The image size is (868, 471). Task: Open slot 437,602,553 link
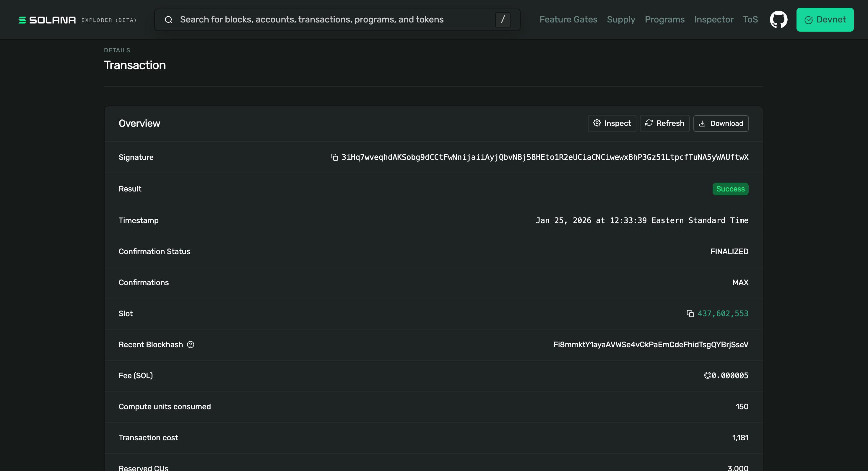click(723, 314)
